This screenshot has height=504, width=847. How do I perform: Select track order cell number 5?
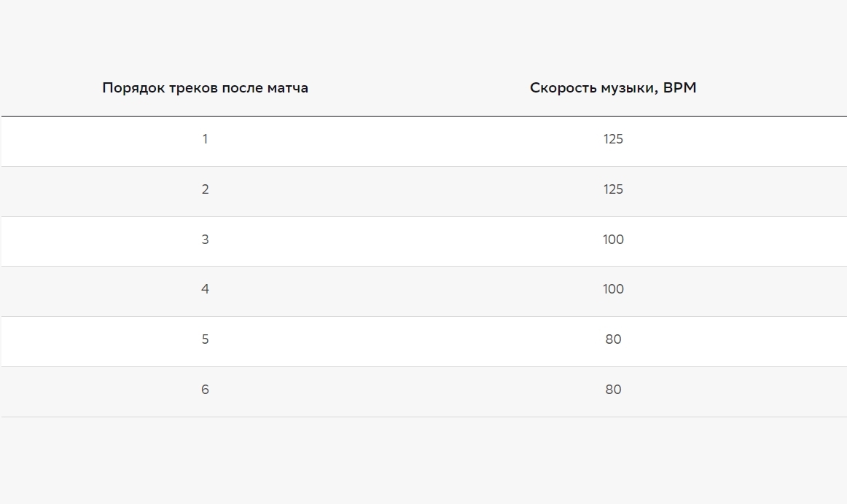(x=206, y=339)
